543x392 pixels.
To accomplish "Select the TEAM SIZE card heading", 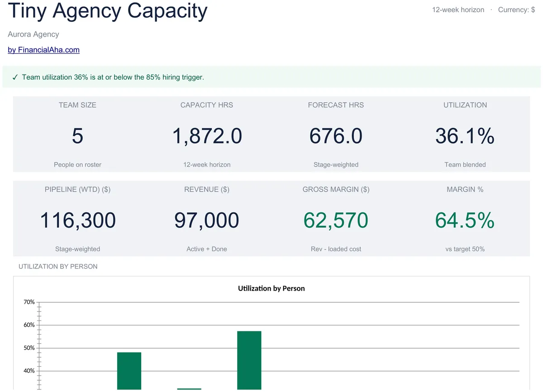I will pyautogui.click(x=77, y=105).
